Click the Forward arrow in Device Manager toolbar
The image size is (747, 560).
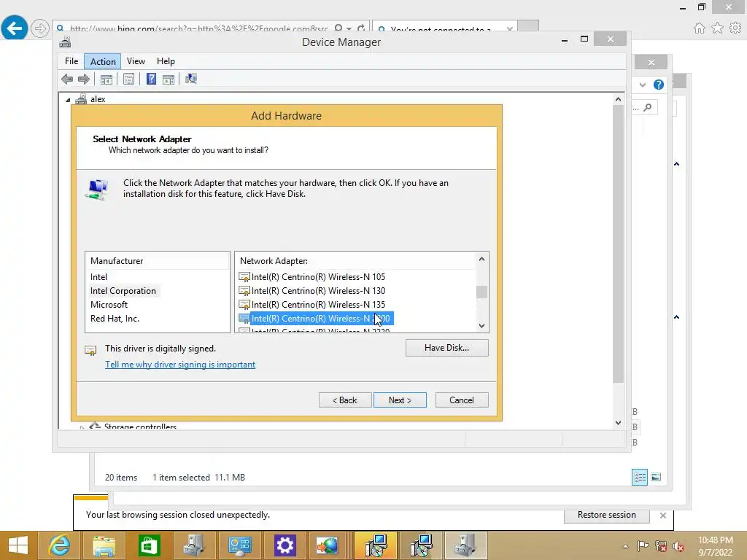84,79
